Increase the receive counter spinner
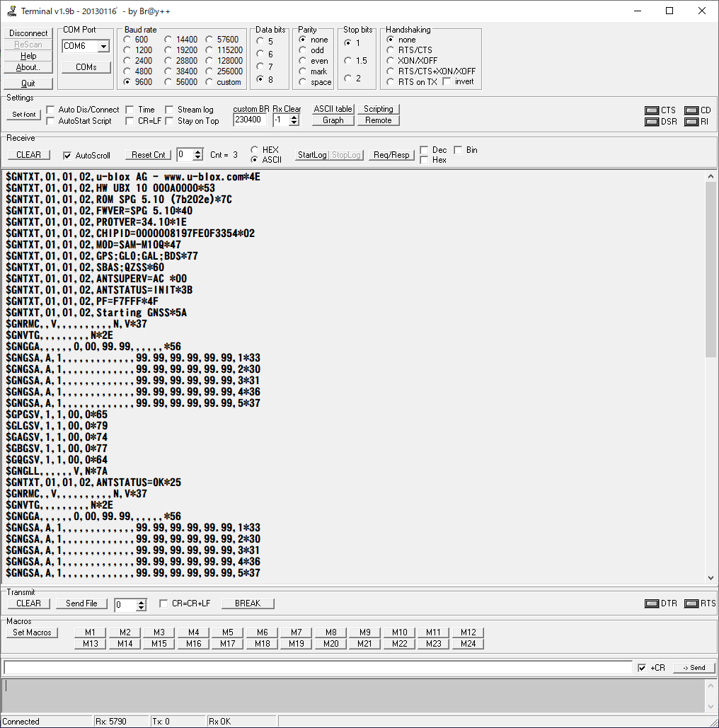This screenshot has width=719, height=728. click(198, 152)
